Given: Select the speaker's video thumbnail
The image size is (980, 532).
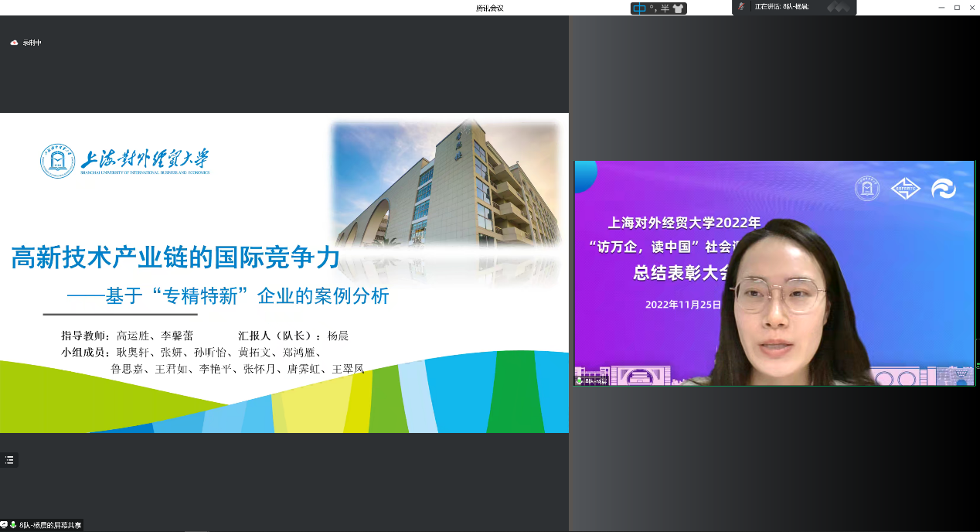Looking at the screenshot, I should 774,273.
